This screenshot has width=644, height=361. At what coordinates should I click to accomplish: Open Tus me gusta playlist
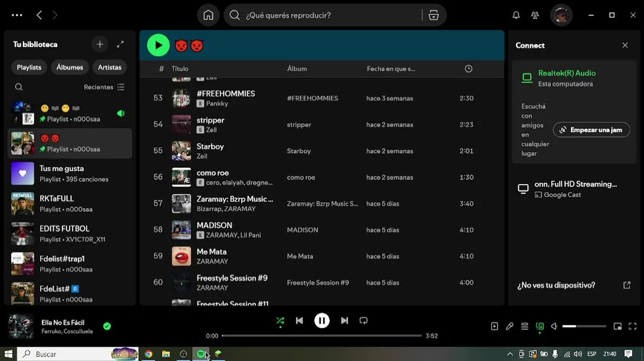tap(70, 173)
